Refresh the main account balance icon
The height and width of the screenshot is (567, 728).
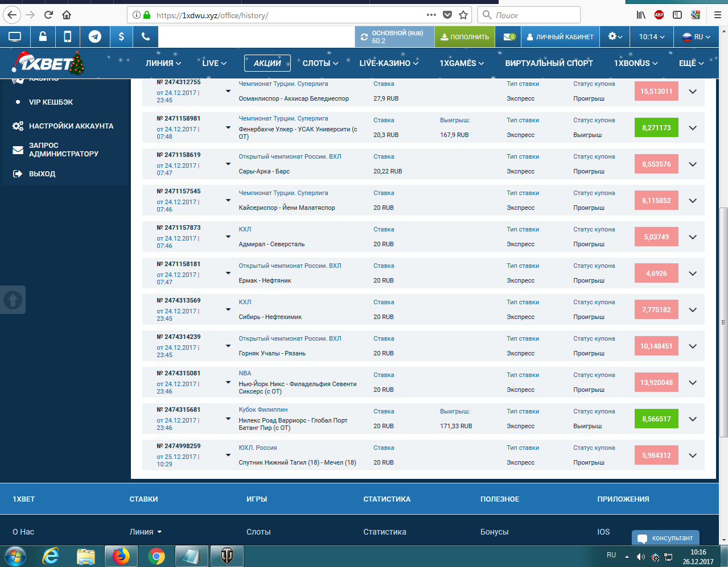(x=364, y=37)
